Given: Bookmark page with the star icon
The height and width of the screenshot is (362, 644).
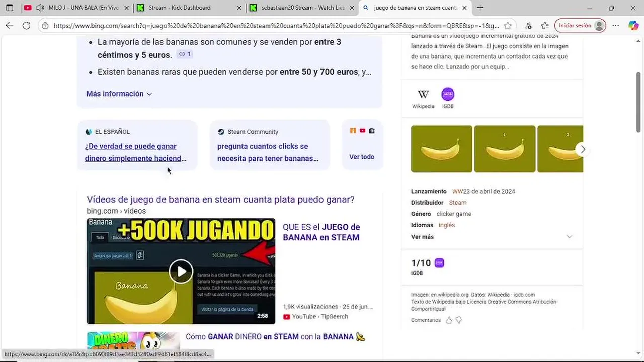Looking at the screenshot, I should click(508, 26).
